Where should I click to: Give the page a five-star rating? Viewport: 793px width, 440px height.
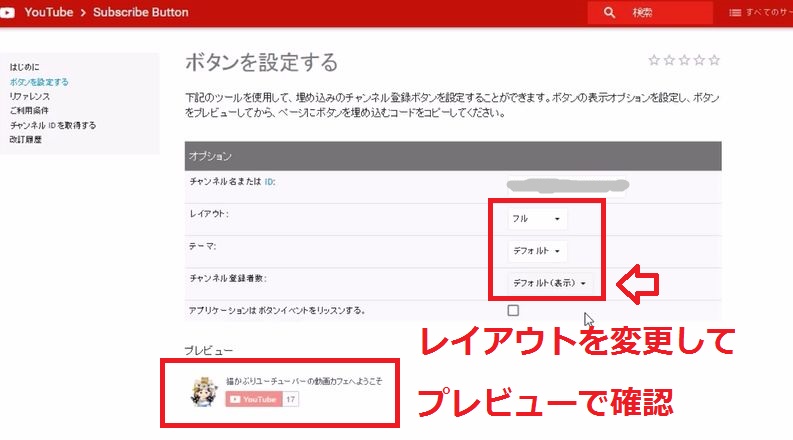pyautogui.click(x=714, y=60)
